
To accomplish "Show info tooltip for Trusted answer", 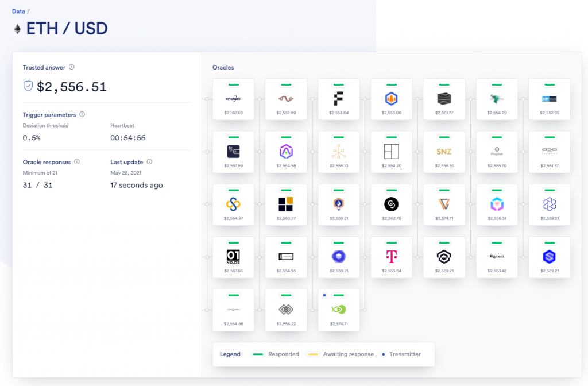I will [x=72, y=67].
